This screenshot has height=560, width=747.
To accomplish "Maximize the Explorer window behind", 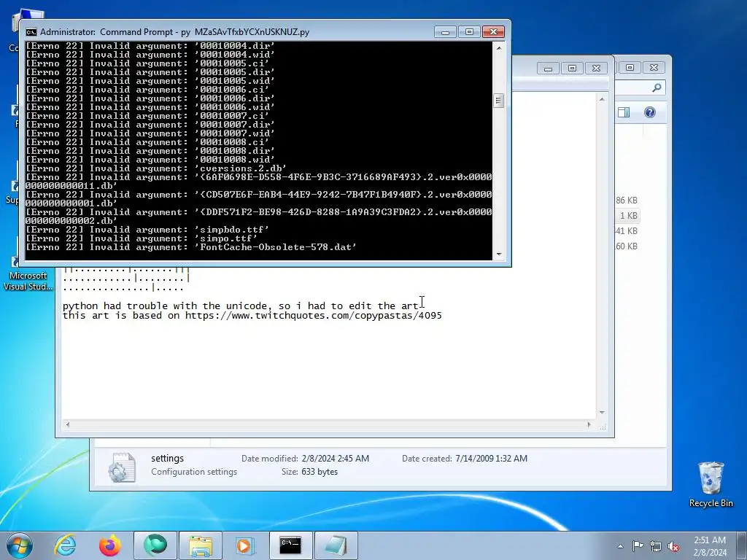I will [630, 68].
